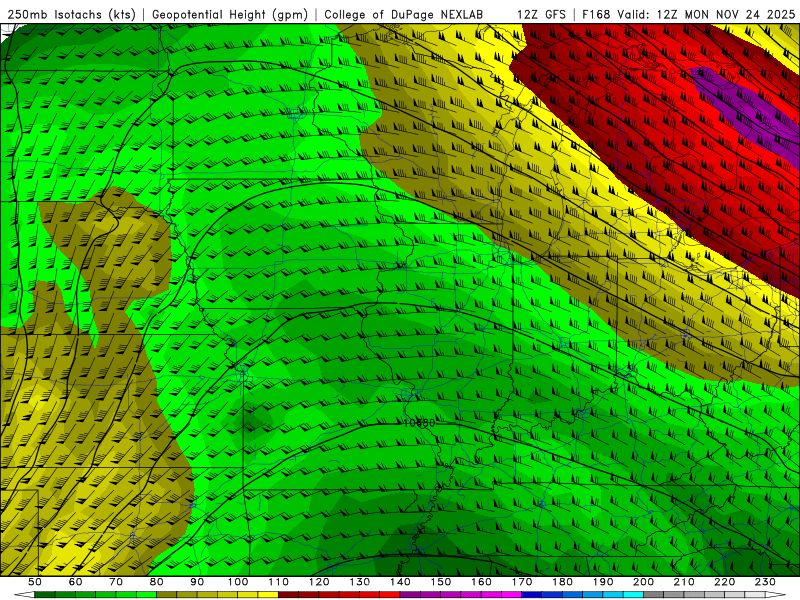Click the right arrow end of color bar
The image size is (800, 600).
point(776,594)
